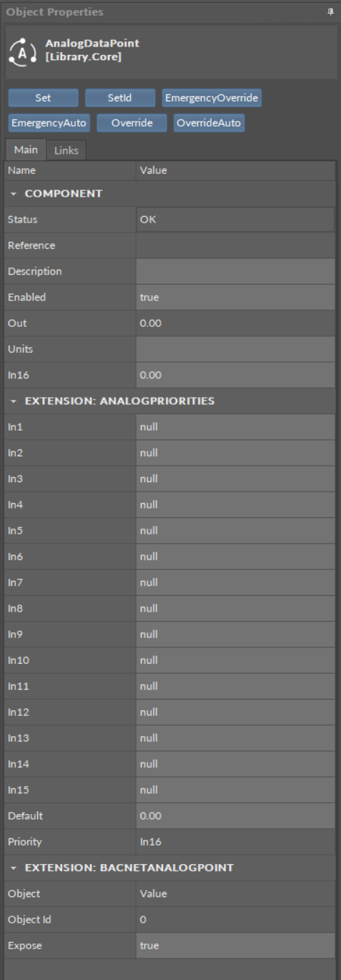Open the Object type Value field

click(234, 894)
